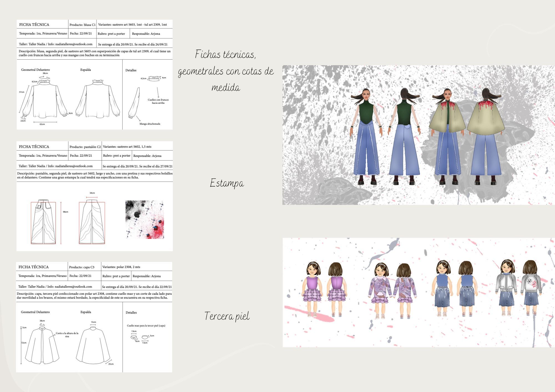Click the 'Producto: pantalón C2' cell
The height and width of the screenshot is (392, 555).
[85, 147]
